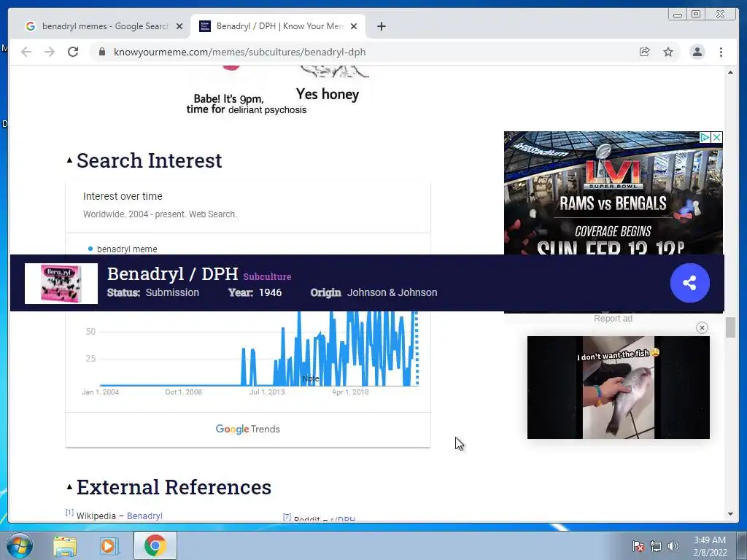Screen dimensions: 747x560
Task: Click the 'Note' label on the trends chart
Action: [x=311, y=378]
